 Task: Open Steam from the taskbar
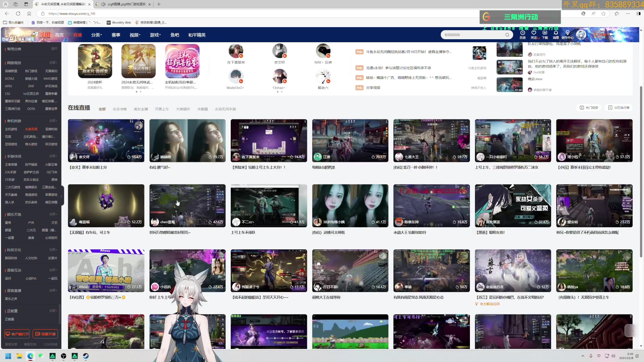pos(86,356)
